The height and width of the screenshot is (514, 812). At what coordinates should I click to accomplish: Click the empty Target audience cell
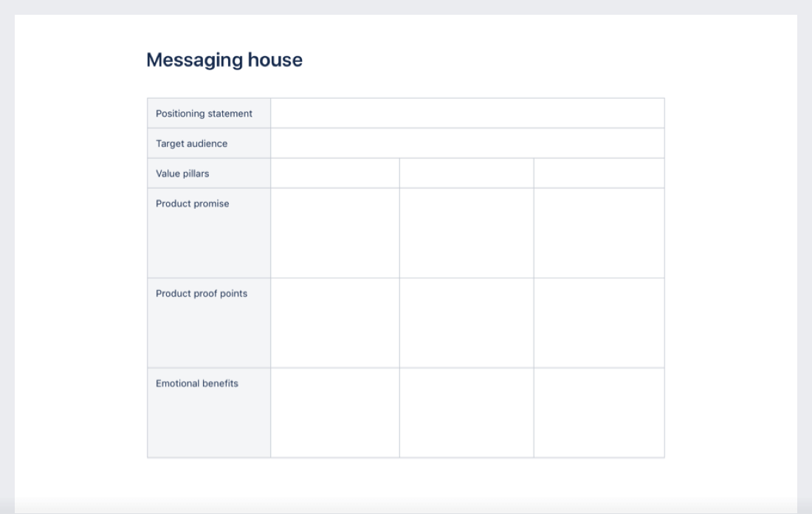[x=465, y=143]
